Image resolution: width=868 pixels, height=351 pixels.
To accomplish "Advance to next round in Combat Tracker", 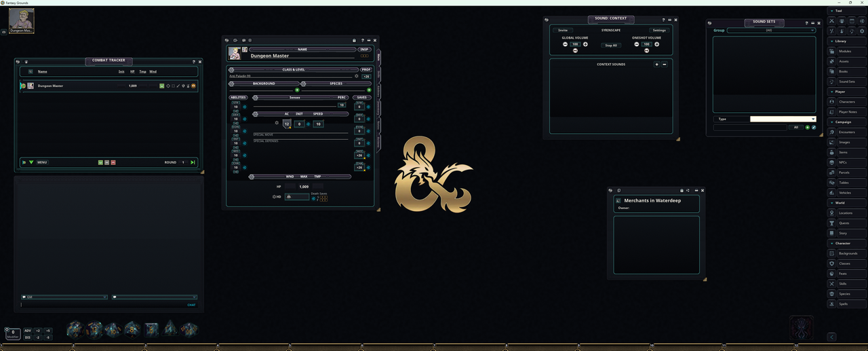I will (193, 162).
